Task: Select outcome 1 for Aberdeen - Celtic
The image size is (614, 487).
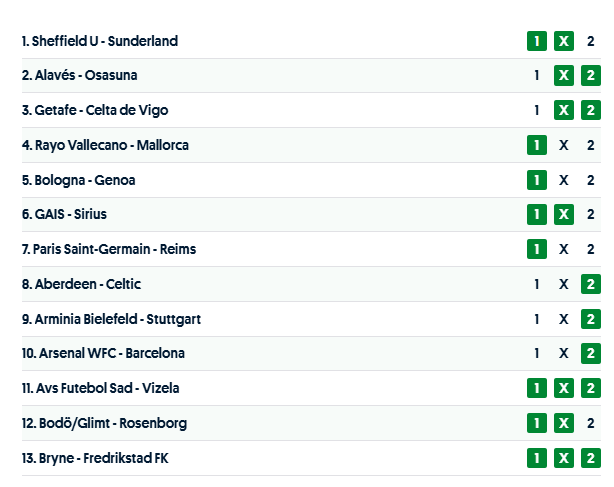Action: click(537, 284)
